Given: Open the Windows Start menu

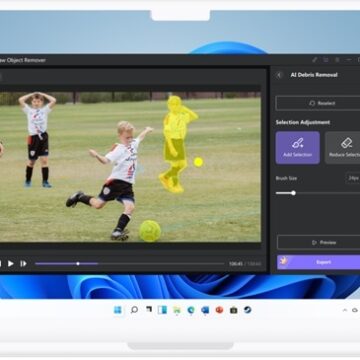Looking at the screenshot, I should point(118,310).
